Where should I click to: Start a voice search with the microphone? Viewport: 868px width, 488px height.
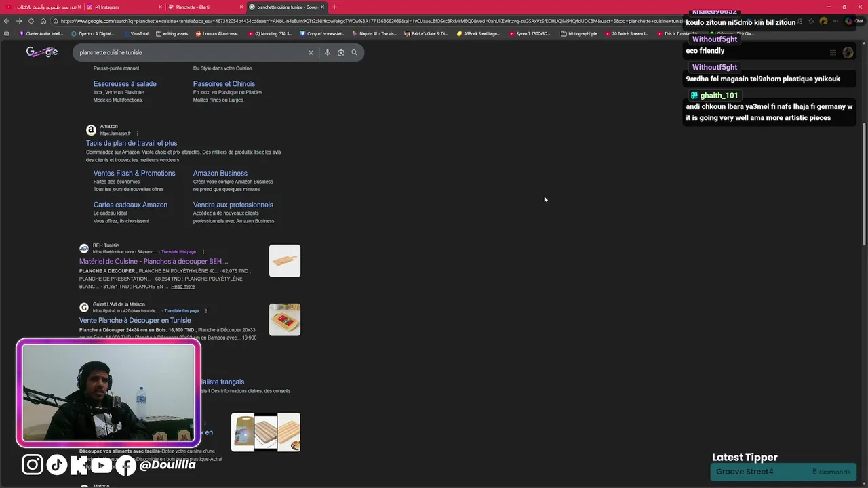coord(328,52)
